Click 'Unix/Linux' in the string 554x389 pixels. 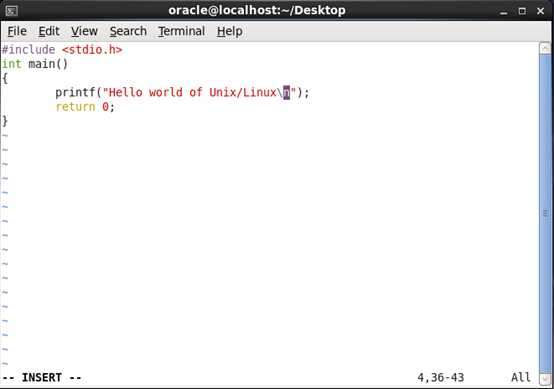coord(243,93)
